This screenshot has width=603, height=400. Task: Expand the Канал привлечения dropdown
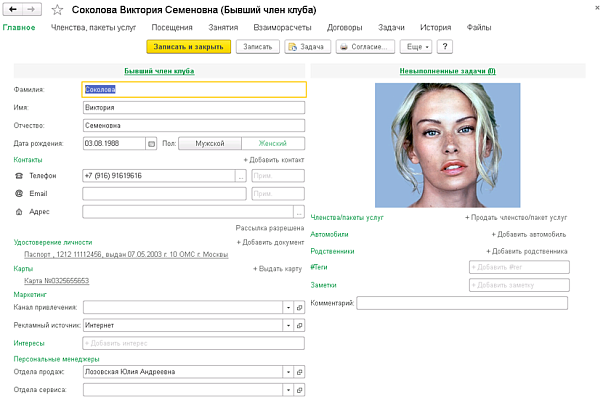pos(286,308)
